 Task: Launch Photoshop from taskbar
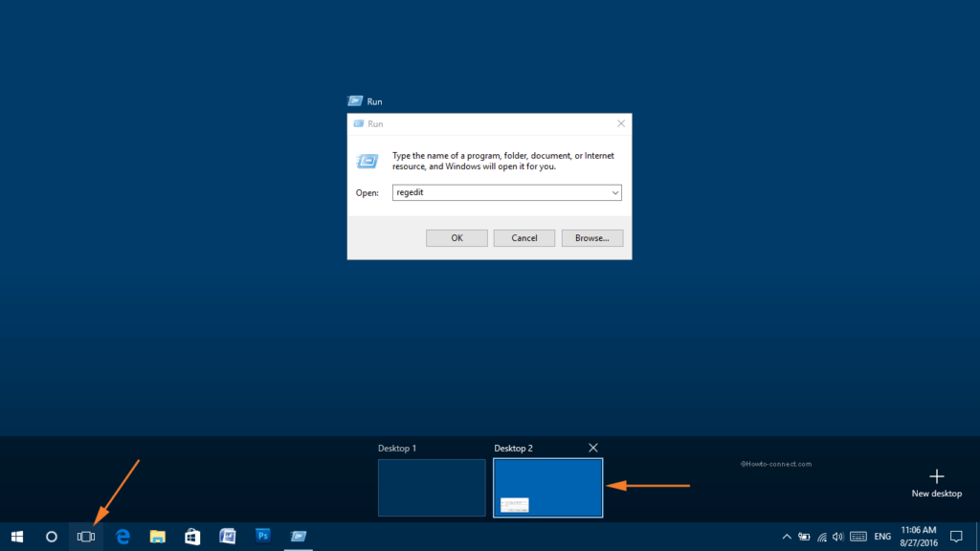point(262,536)
